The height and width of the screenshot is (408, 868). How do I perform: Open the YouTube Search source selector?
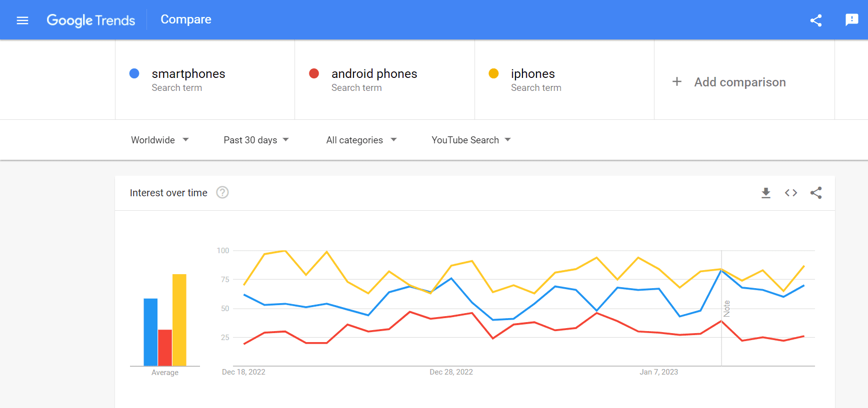[x=470, y=140]
